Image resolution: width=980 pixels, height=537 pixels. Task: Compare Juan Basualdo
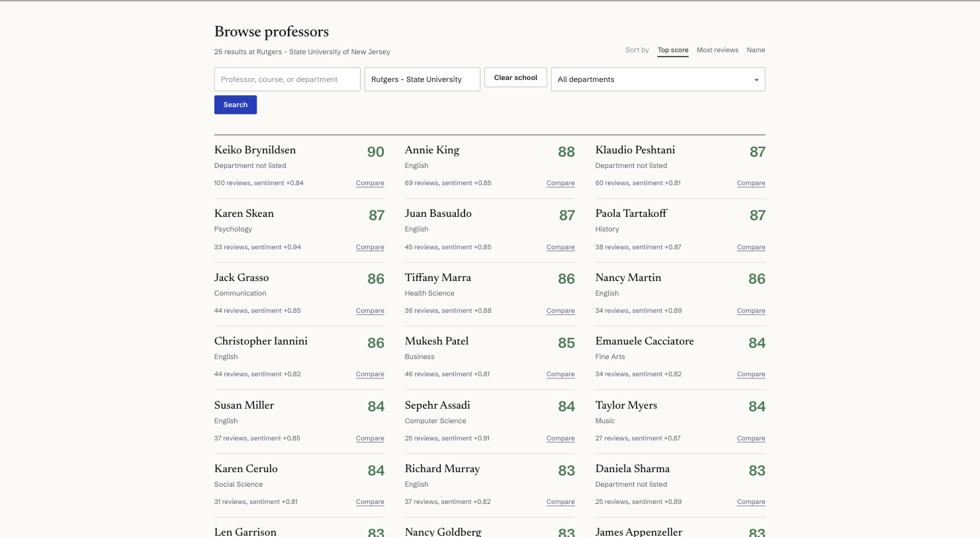point(560,247)
